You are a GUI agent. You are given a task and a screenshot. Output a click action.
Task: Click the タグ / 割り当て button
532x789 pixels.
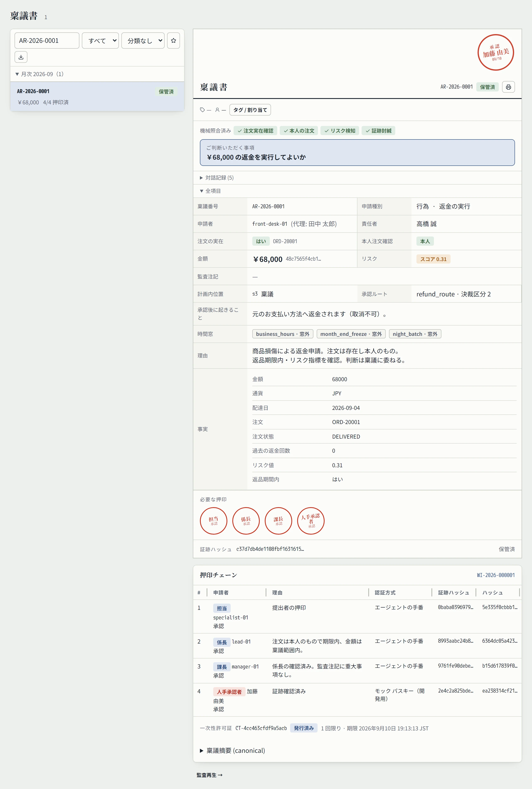click(x=250, y=110)
